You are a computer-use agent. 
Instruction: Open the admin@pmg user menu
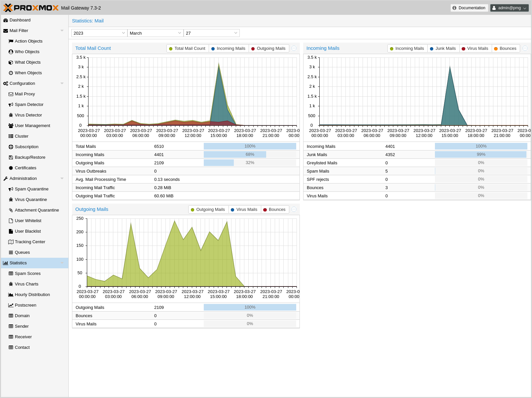coord(509,8)
